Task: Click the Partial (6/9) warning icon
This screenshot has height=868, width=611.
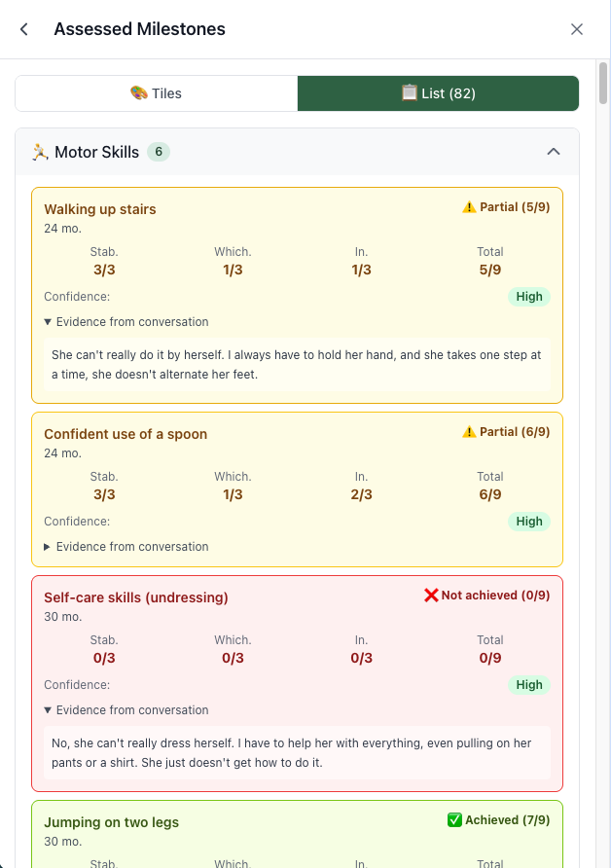Action: [x=469, y=432]
